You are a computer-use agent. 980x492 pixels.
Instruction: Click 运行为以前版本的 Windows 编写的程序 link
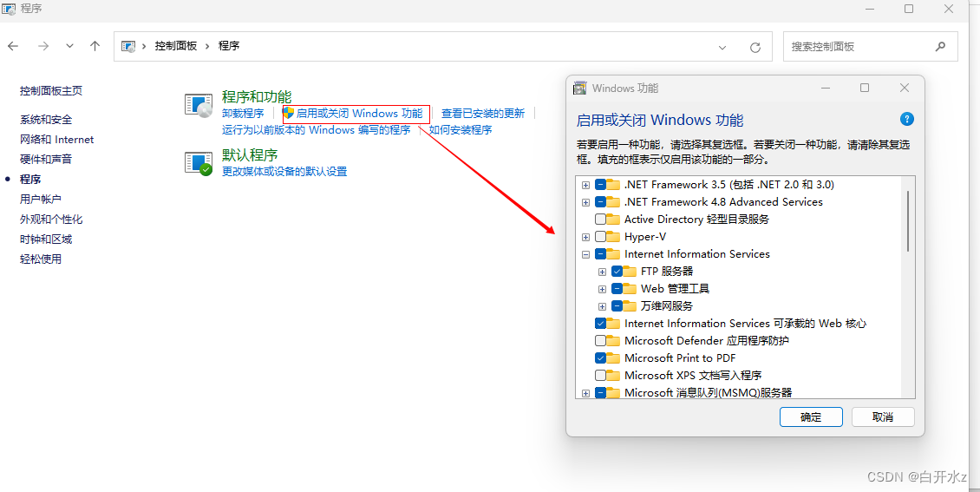(317, 130)
